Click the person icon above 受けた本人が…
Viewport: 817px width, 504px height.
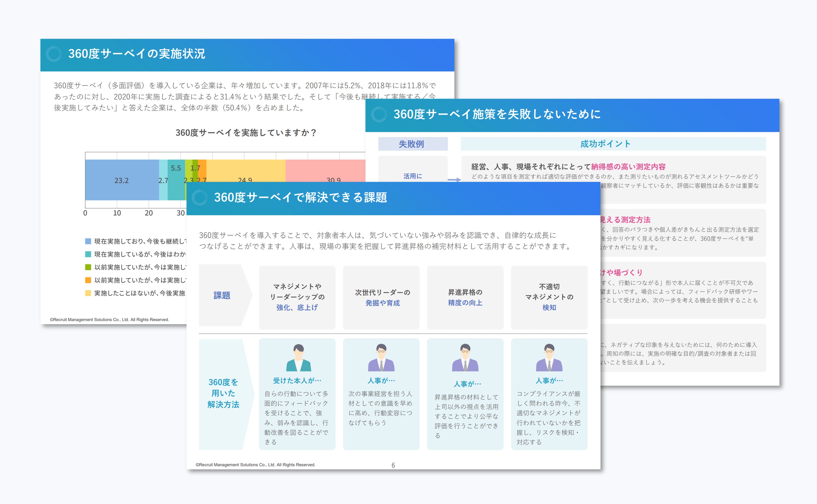point(298,358)
